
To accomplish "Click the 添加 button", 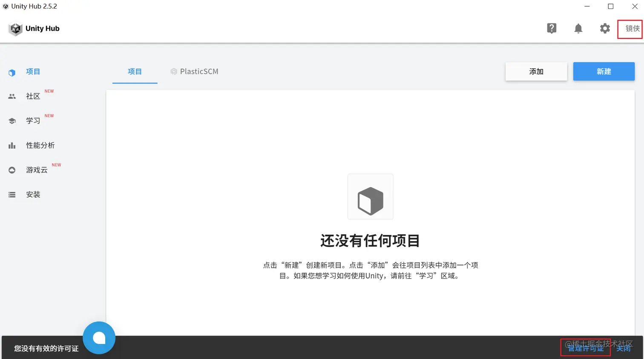I will [x=536, y=72].
